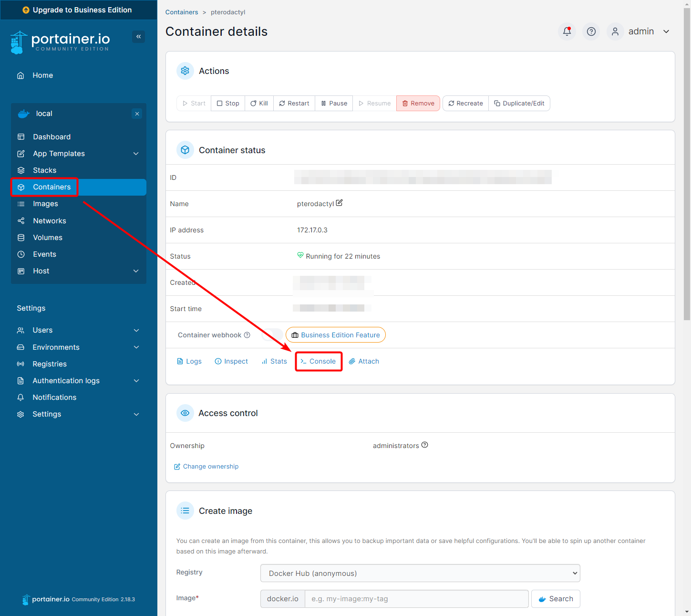This screenshot has height=616, width=691.
Task: Click Change ownership link
Action: point(206,466)
